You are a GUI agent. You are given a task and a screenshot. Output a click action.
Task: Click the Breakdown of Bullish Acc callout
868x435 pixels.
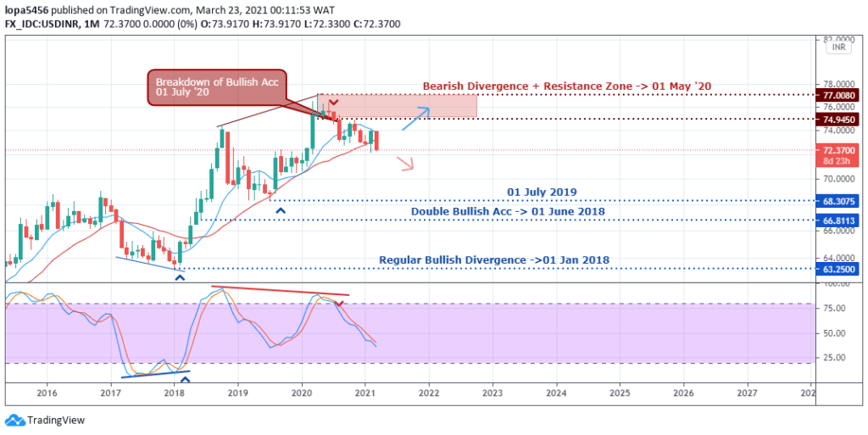pyautogui.click(x=217, y=86)
